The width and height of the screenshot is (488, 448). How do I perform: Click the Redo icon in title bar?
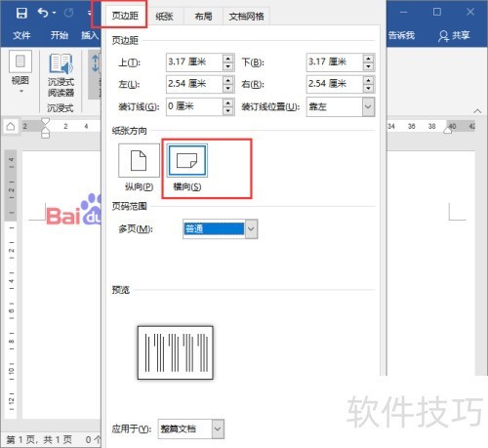68,13
